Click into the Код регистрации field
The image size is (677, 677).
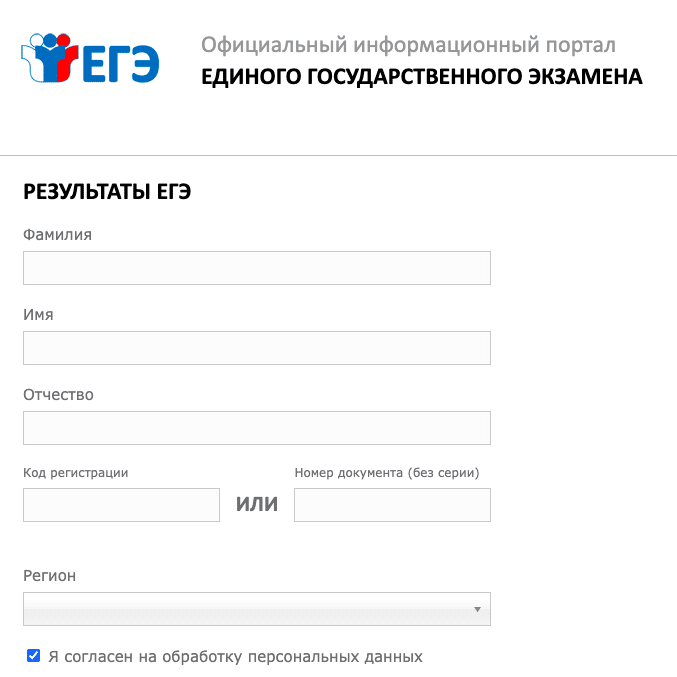pyautogui.click(x=121, y=505)
